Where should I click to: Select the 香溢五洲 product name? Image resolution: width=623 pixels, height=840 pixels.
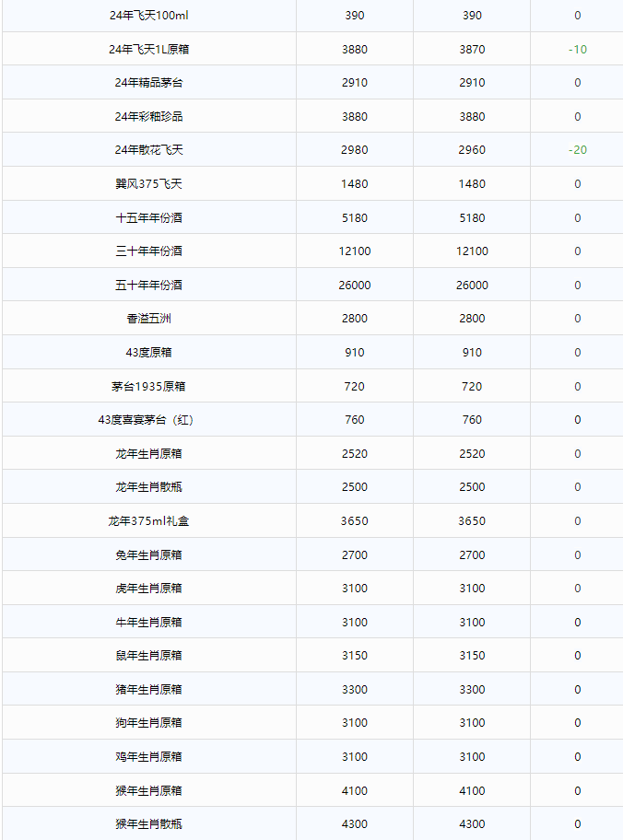pyautogui.click(x=148, y=318)
